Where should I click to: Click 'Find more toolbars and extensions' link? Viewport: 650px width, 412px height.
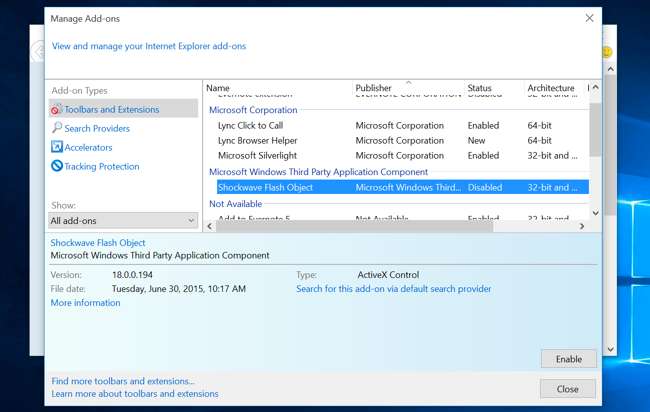point(122,381)
